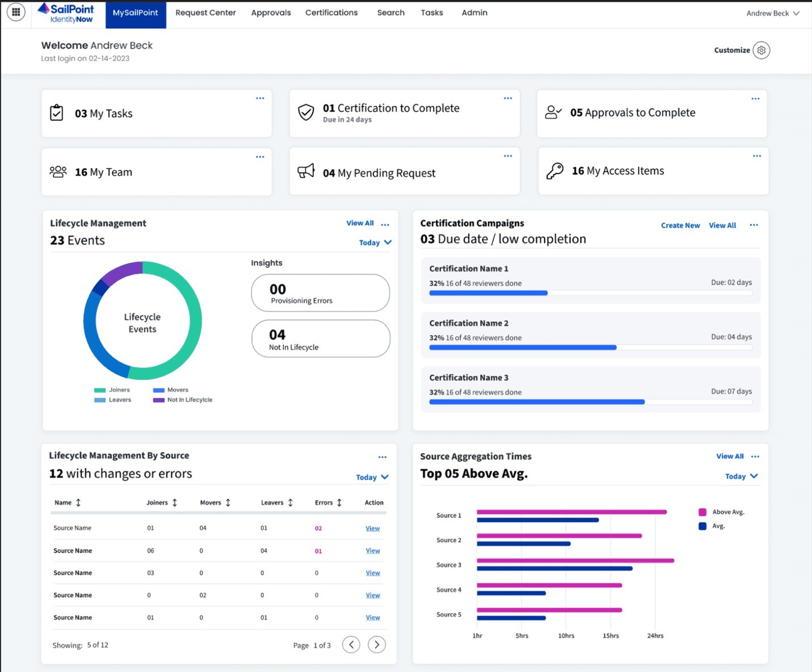Screen dimensions: 812x672
Task: Click the Pending Request megaphone icon
Action: tap(306, 171)
